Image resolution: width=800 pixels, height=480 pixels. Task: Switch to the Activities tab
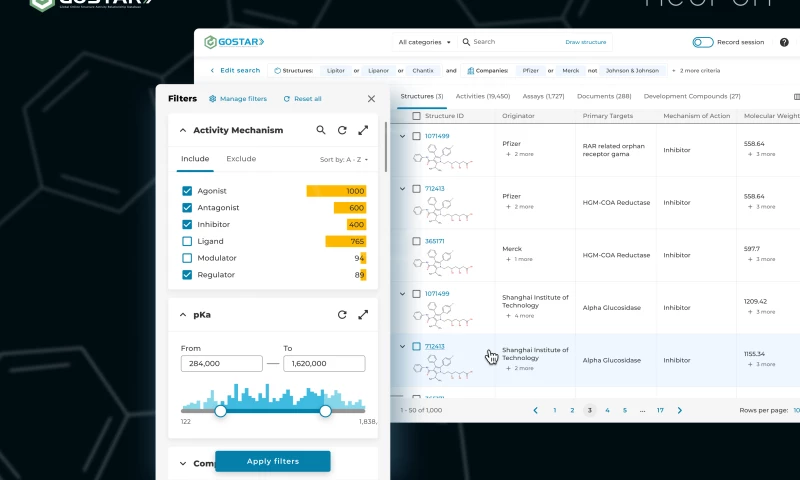tap(483, 96)
